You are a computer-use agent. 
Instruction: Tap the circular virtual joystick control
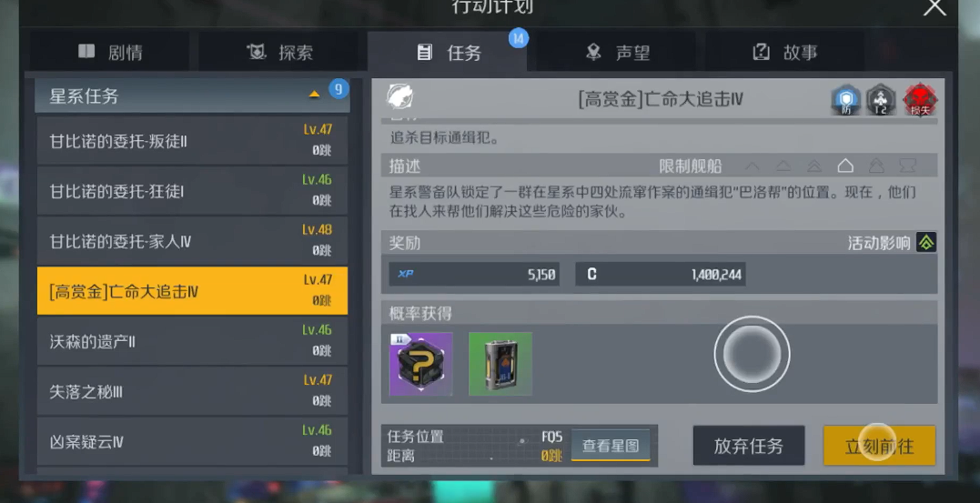tap(752, 355)
